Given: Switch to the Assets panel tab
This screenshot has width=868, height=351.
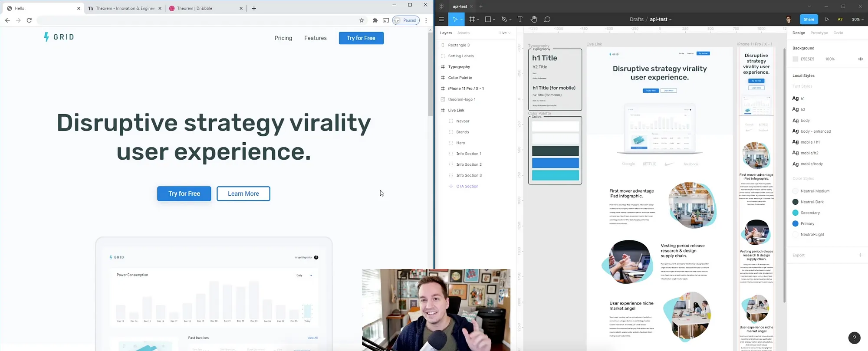Looking at the screenshot, I should 463,33.
